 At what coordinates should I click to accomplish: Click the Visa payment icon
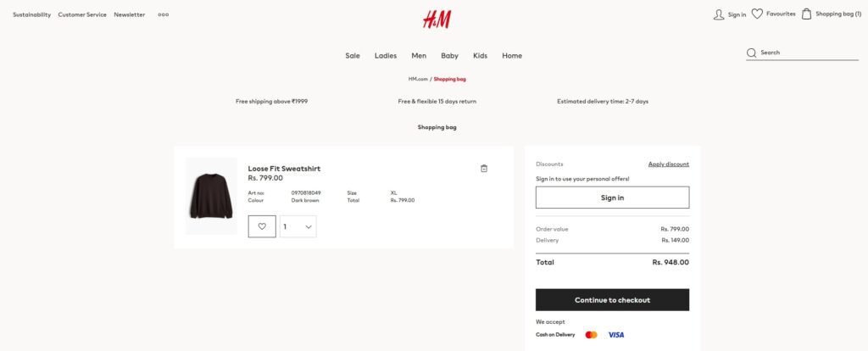pos(616,335)
